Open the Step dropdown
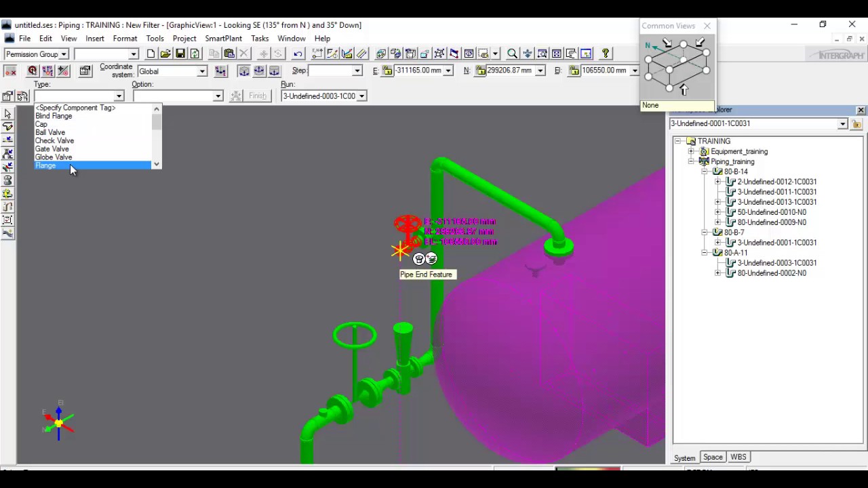The height and width of the screenshot is (488, 868). (357, 70)
